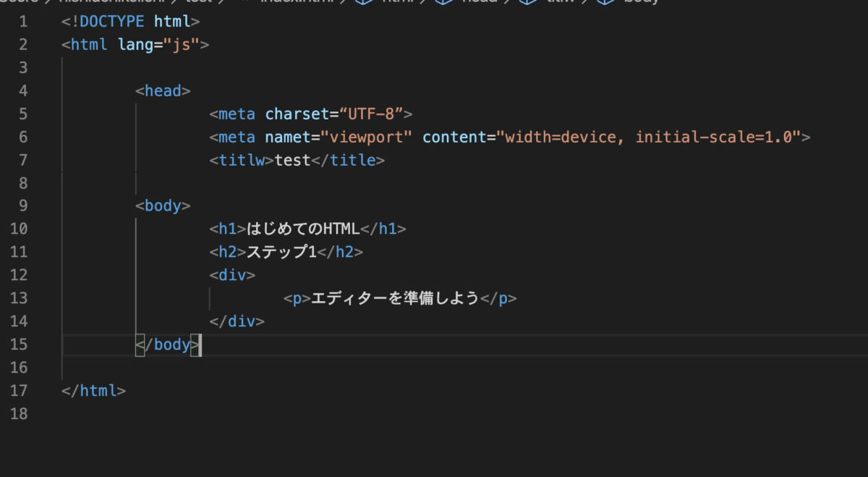
Task: Click the closing title tag
Action: (348, 161)
